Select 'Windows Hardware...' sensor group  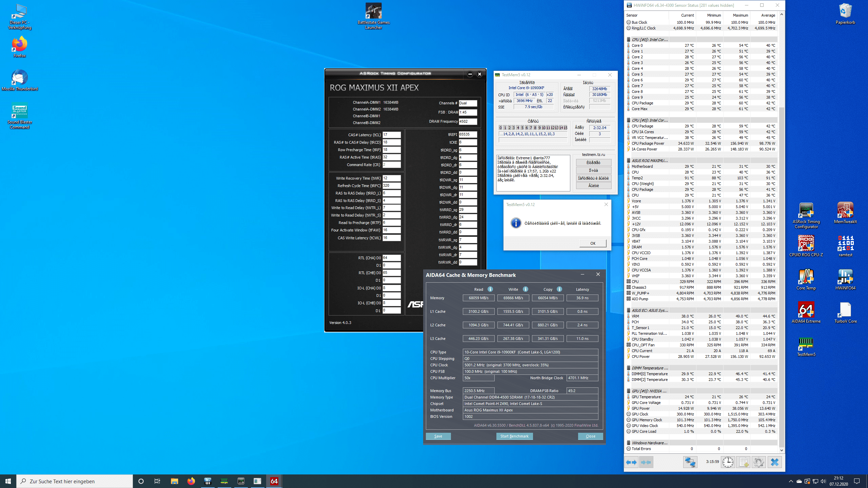[650, 443]
